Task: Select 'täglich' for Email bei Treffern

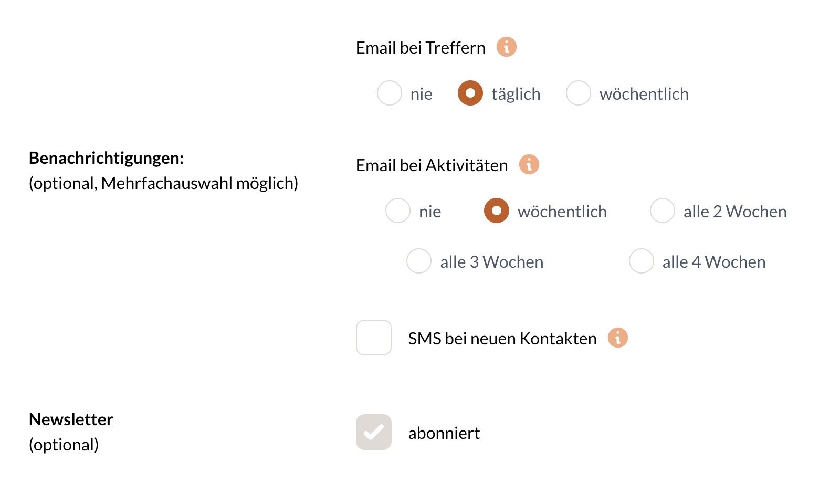Action: point(470,93)
